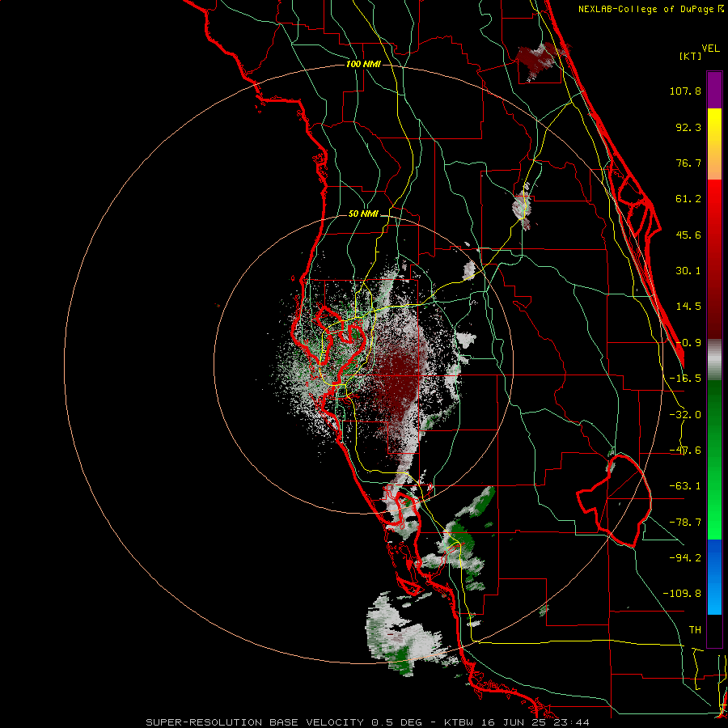The image size is (728, 728).
Task: Select the -47.6 scale value
Action: coord(685,451)
